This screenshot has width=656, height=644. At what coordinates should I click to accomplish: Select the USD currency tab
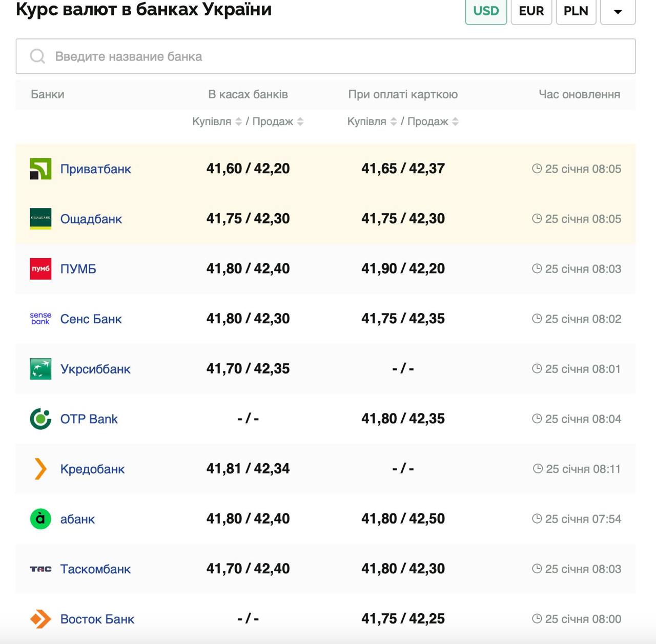pos(486,11)
